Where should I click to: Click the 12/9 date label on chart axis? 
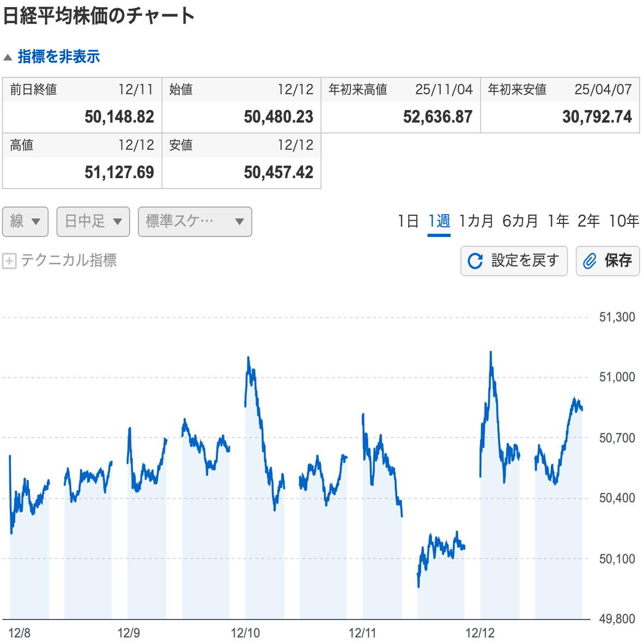coord(129,633)
